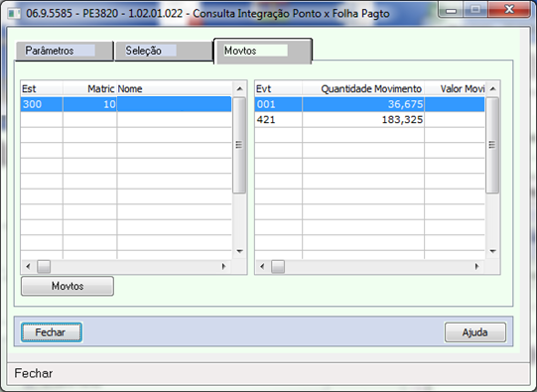Click the Movtos button below the employee table
This screenshot has width=537, height=392.
tap(67, 286)
